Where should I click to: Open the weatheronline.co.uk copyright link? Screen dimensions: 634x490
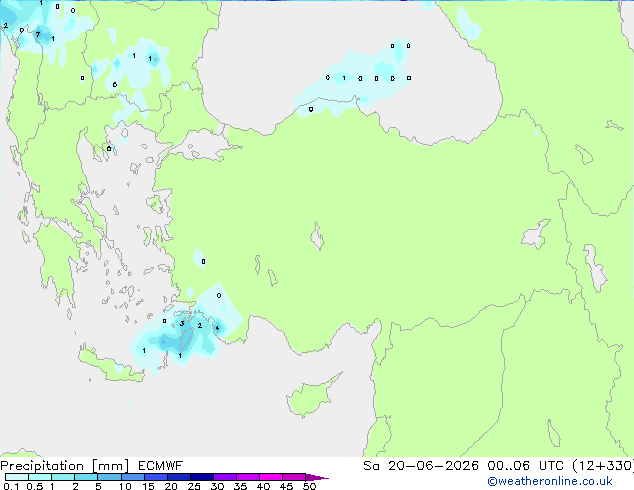tap(550, 481)
